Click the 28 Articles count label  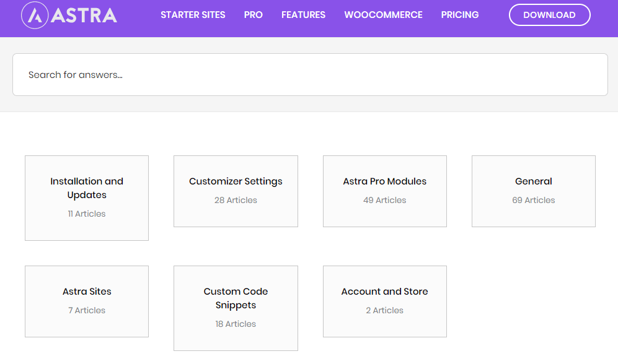coord(236,201)
